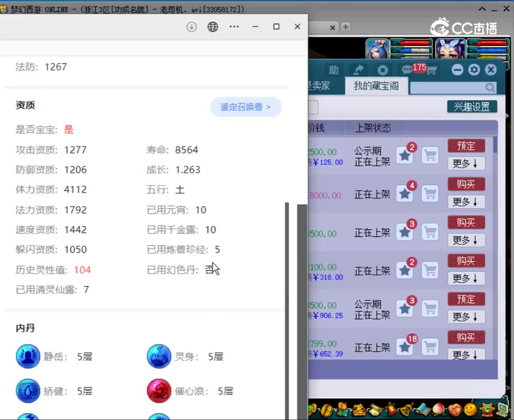Add 8000.00 listing to cart
This screenshot has width=514, height=420.
coord(430,194)
